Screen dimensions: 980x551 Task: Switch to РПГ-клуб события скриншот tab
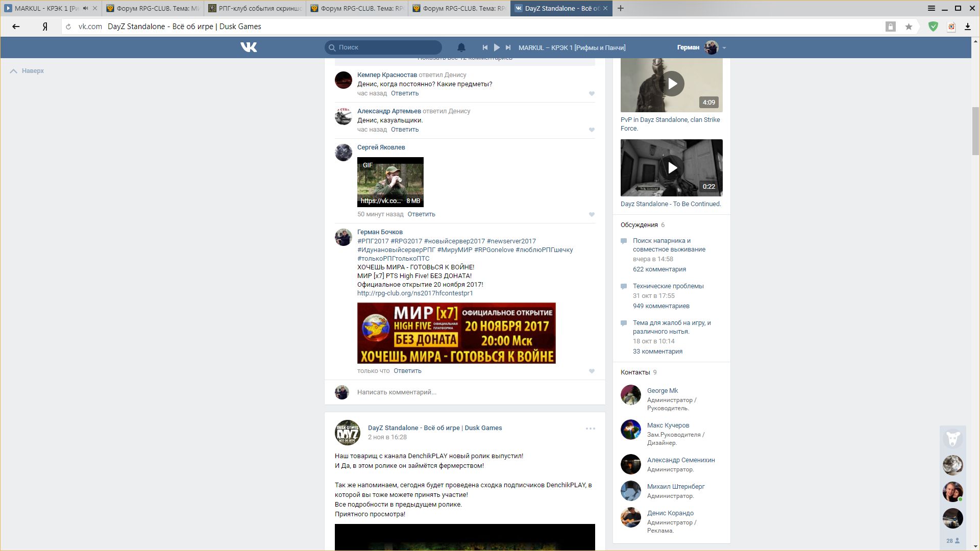coord(255,8)
